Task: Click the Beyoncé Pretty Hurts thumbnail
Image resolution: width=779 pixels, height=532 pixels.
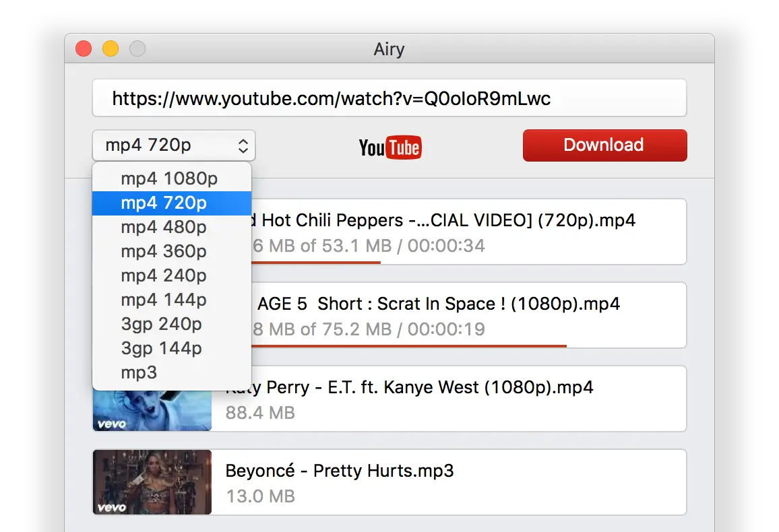Action: (x=152, y=482)
